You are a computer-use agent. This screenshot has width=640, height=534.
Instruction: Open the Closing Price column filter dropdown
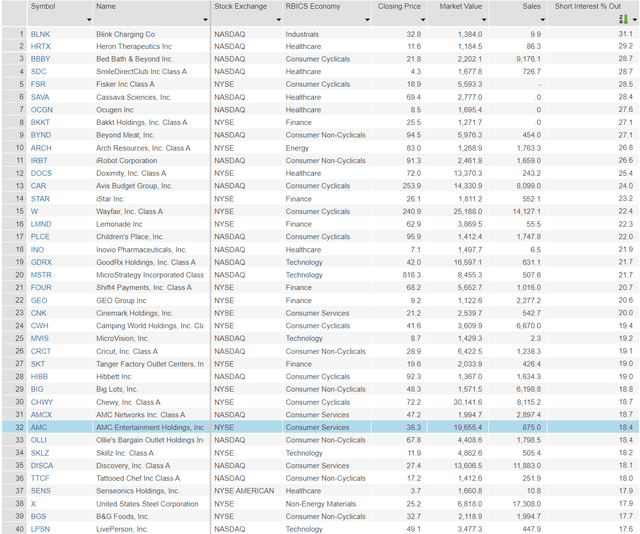[x=423, y=20]
